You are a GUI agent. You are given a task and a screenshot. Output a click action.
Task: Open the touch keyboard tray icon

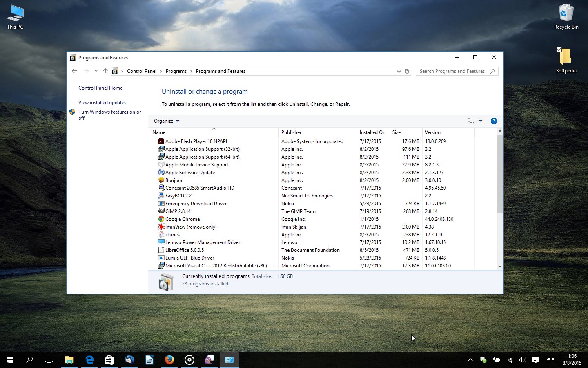coord(550,360)
